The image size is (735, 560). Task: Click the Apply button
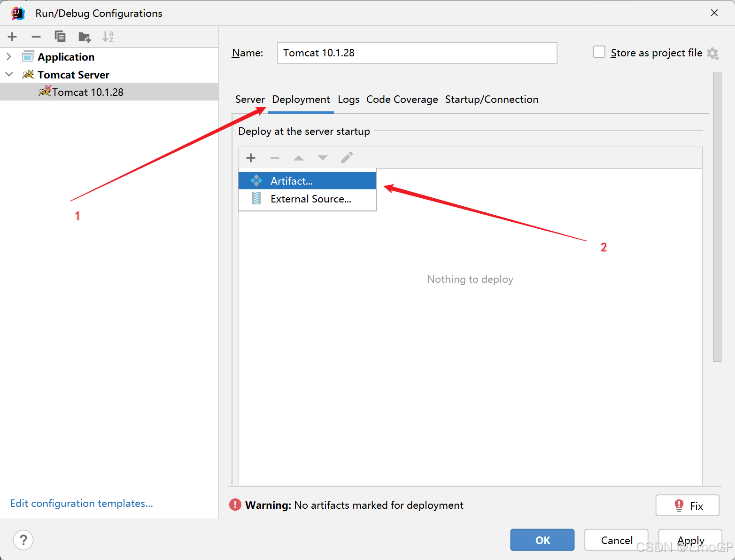pos(690,540)
